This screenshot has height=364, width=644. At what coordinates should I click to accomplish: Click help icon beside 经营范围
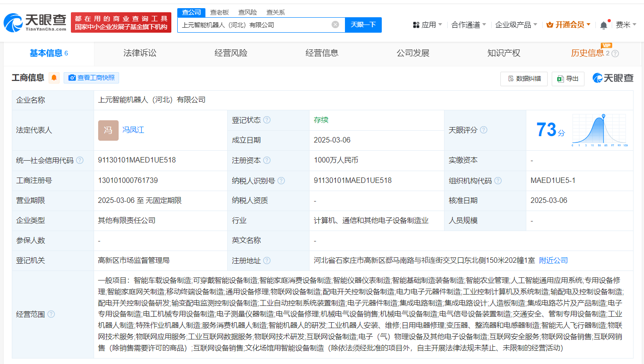[51, 314]
